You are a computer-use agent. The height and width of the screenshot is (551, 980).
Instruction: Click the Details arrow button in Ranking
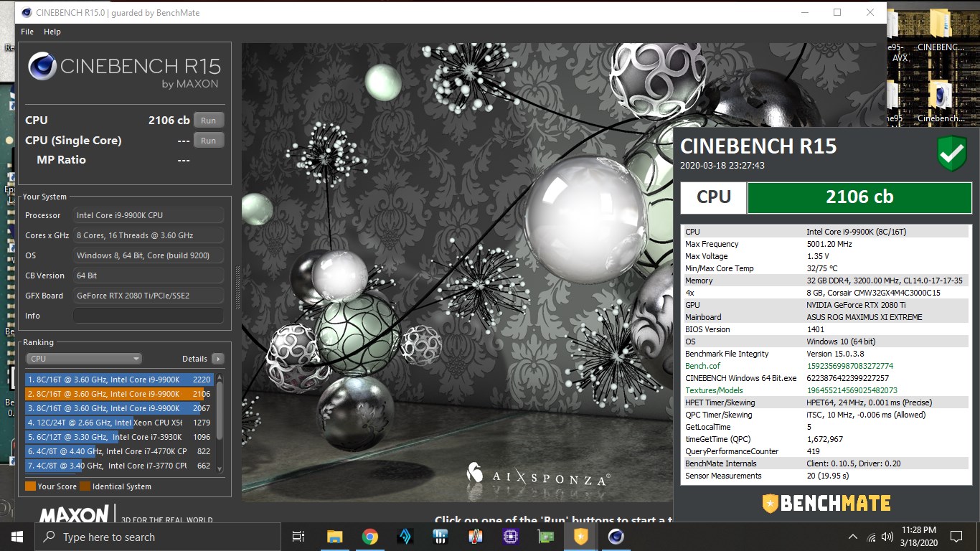click(218, 359)
